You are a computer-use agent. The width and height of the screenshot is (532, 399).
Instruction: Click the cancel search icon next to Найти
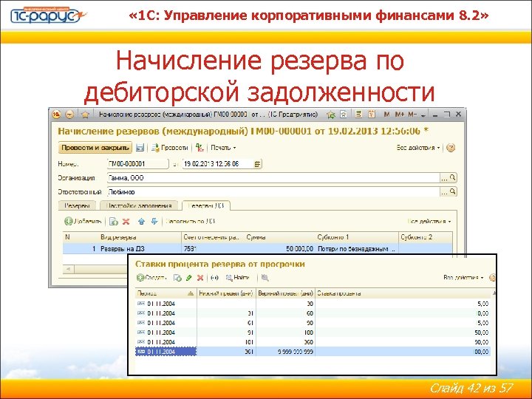tap(265, 278)
